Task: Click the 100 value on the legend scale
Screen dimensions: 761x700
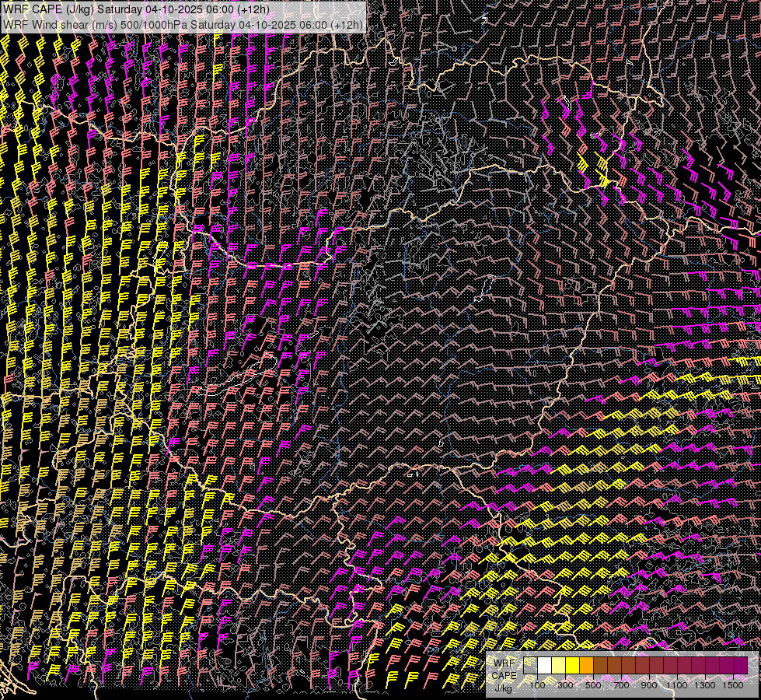Action: (537, 685)
